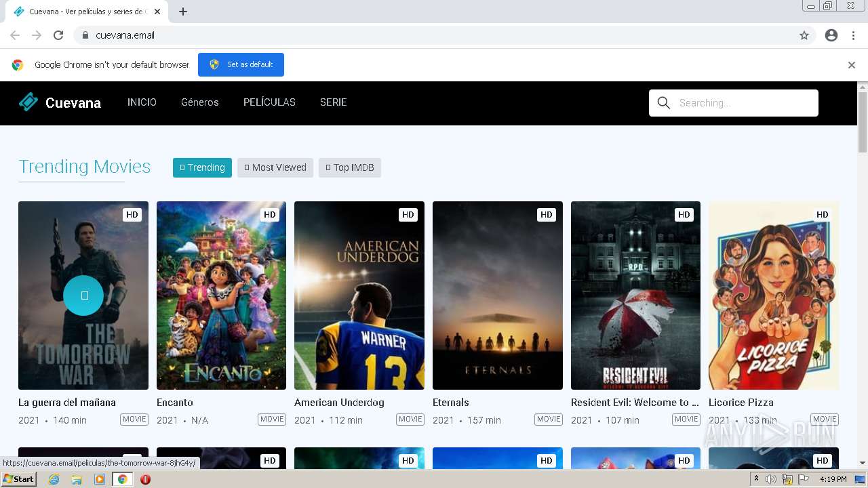
Task: Click the volume speaker tray icon
Action: tap(771, 479)
